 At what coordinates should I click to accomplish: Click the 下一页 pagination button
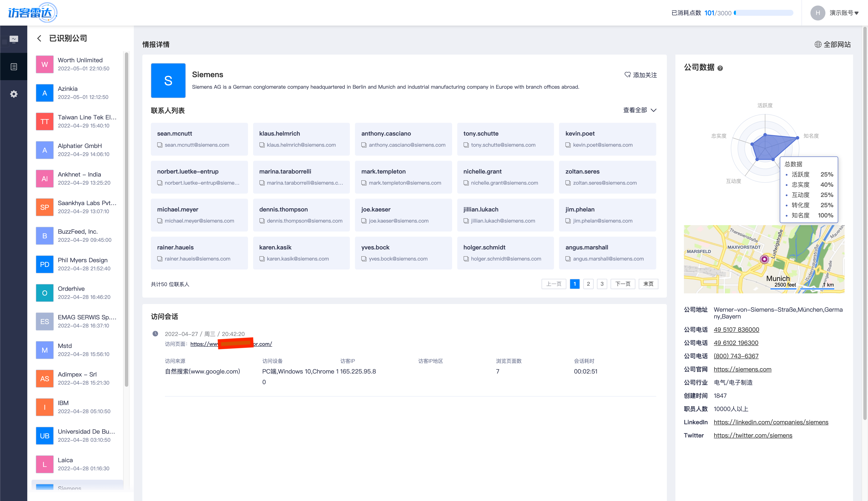tap(623, 284)
